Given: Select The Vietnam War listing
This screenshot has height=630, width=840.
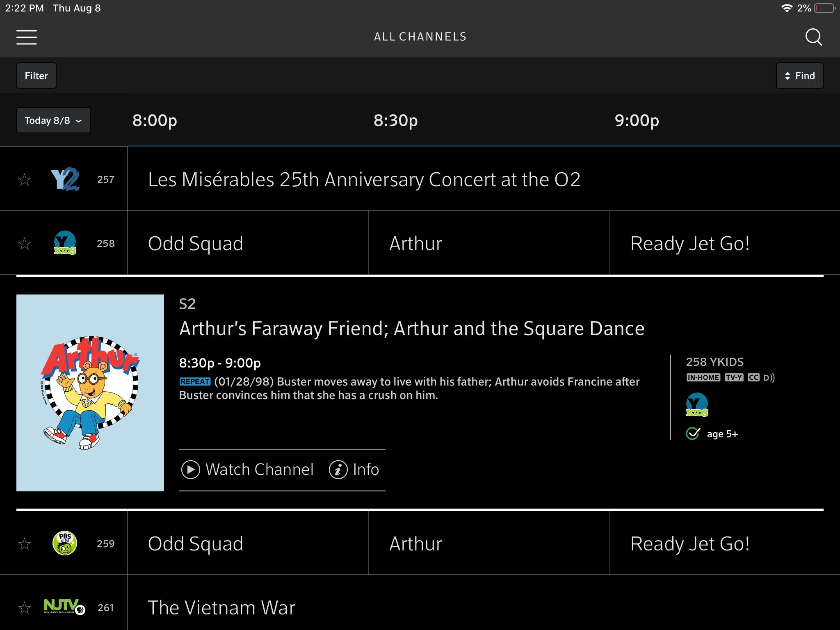Looking at the screenshot, I should coord(221,607).
